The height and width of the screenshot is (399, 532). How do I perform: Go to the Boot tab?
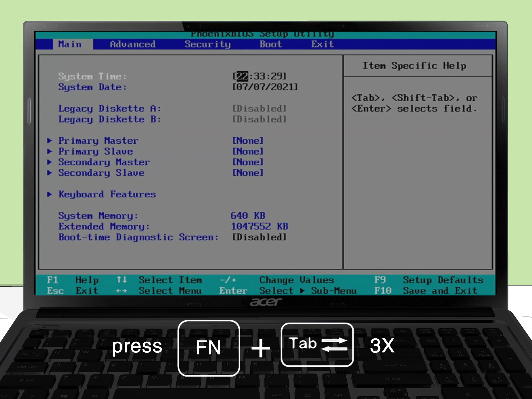(x=271, y=44)
